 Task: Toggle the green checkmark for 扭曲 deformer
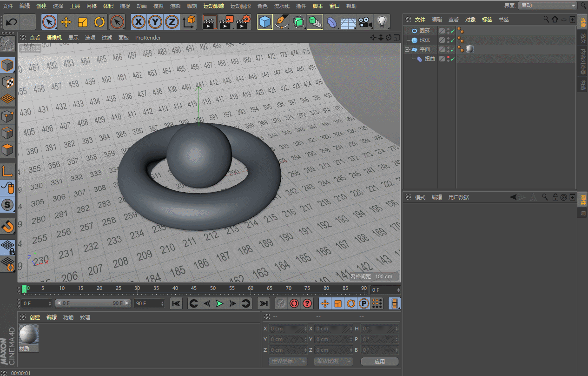(453, 59)
